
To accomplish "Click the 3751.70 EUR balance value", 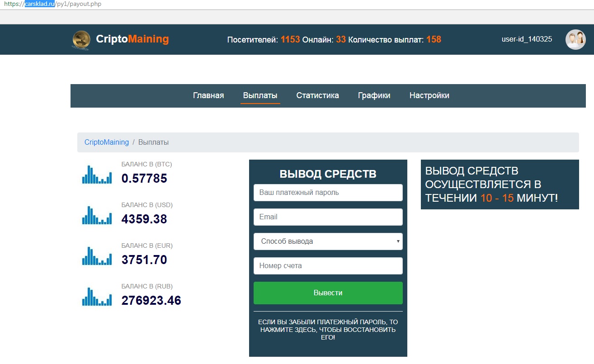I will (x=144, y=260).
